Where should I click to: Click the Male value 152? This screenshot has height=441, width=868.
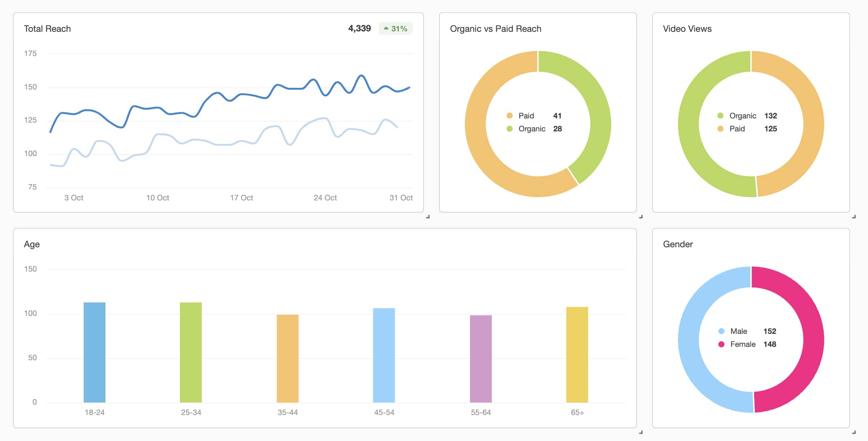pos(770,331)
